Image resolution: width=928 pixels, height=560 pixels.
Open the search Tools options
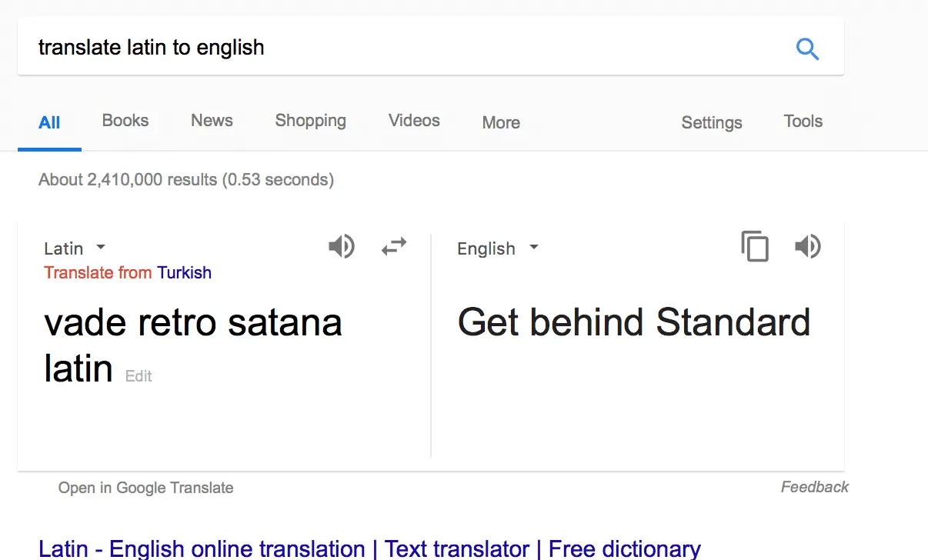tap(803, 121)
